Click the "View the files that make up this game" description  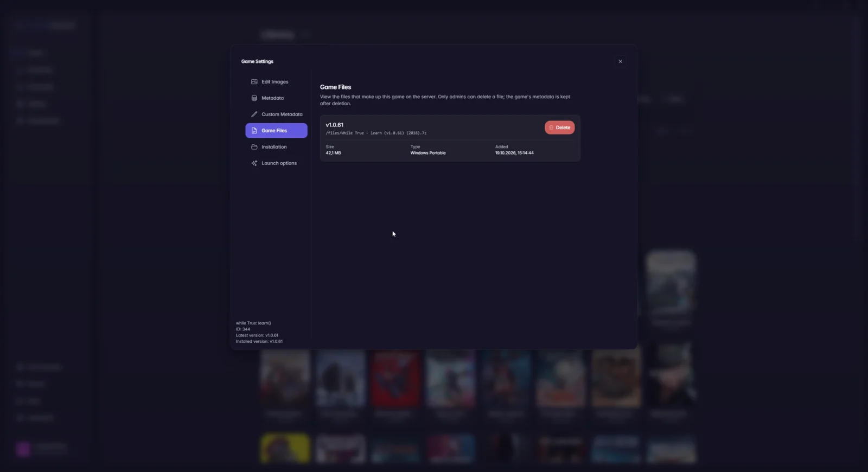445,100
